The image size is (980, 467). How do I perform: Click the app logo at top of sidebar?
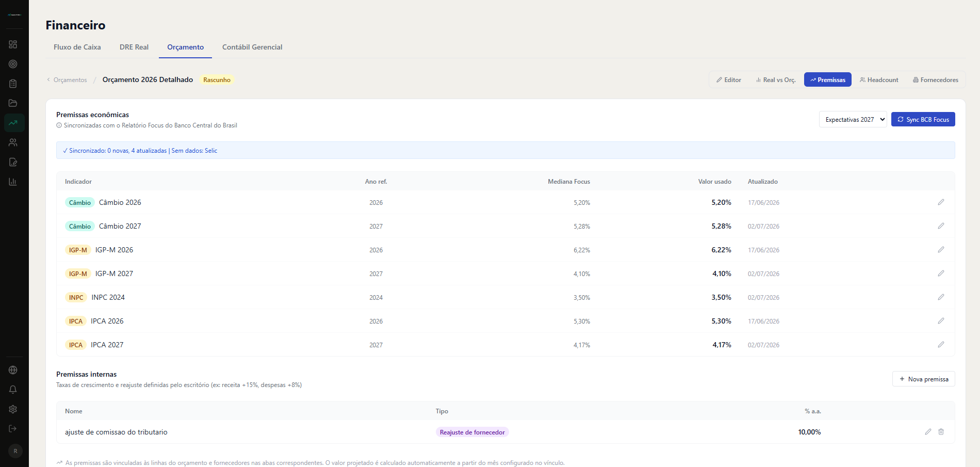coord(14,14)
